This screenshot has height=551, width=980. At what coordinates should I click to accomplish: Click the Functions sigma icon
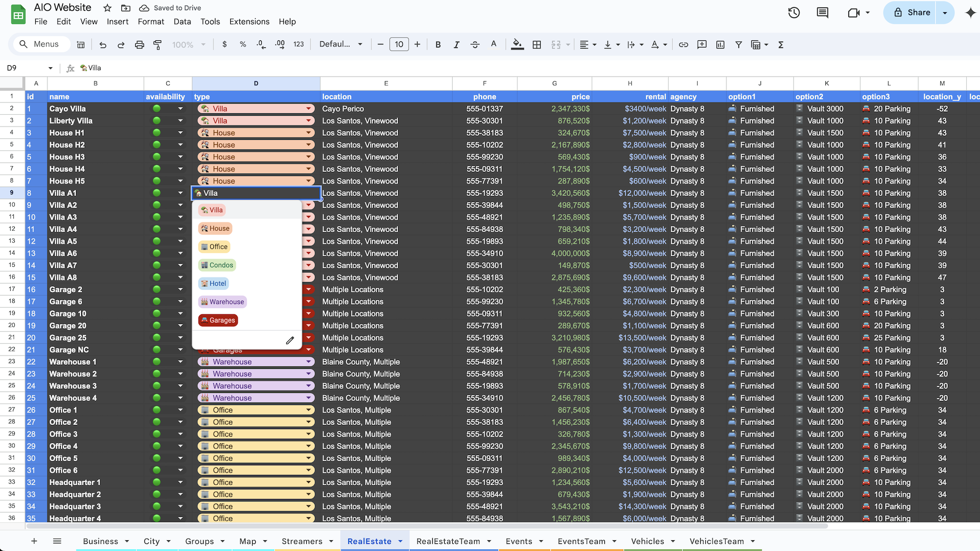pos(781,45)
